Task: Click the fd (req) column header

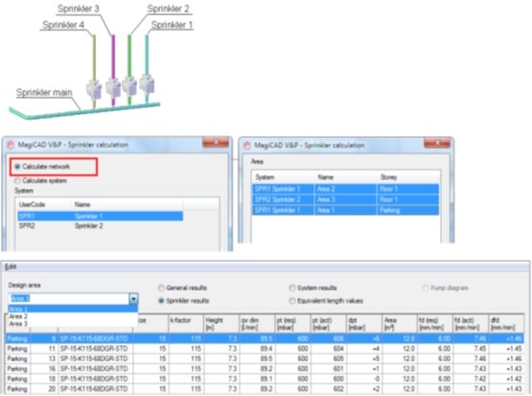Action: click(435, 323)
